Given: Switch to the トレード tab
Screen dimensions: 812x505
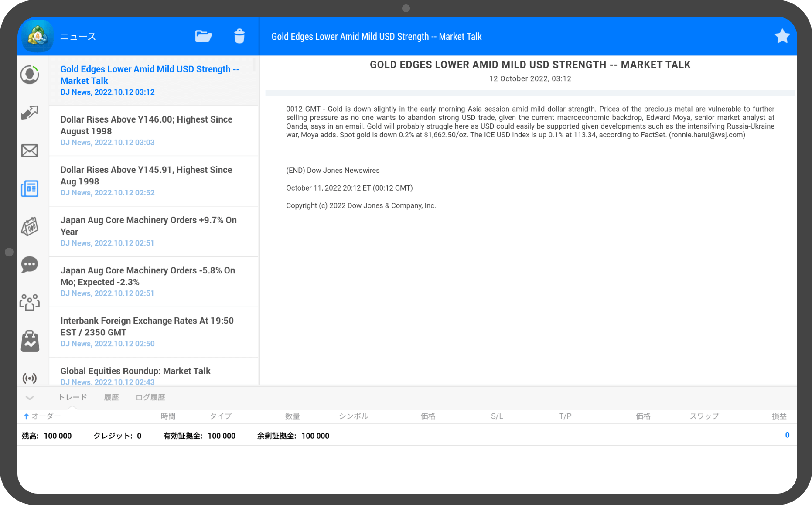Looking at the screenshot, I should tap(72, 397).
